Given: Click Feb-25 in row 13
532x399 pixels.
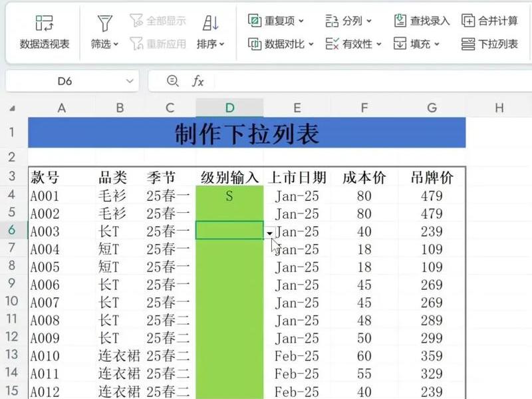Looking at the screenshot, I should (x=297, y=356).
